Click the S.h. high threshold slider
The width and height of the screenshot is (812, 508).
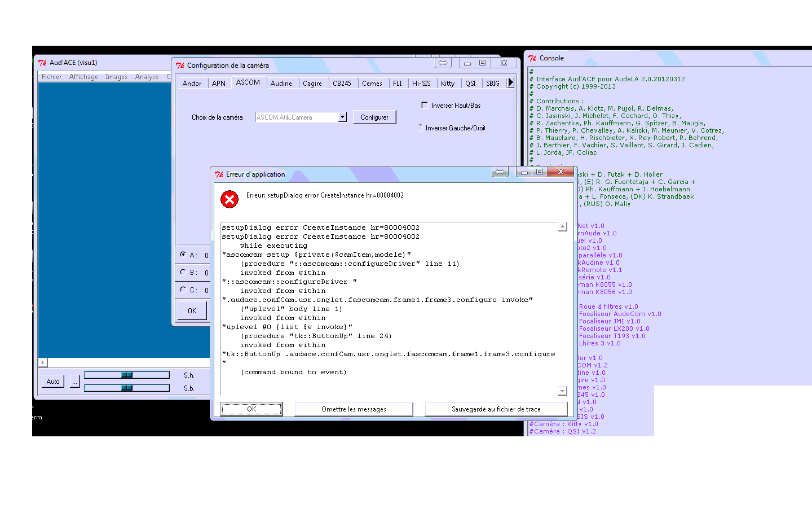pos(127,375)
